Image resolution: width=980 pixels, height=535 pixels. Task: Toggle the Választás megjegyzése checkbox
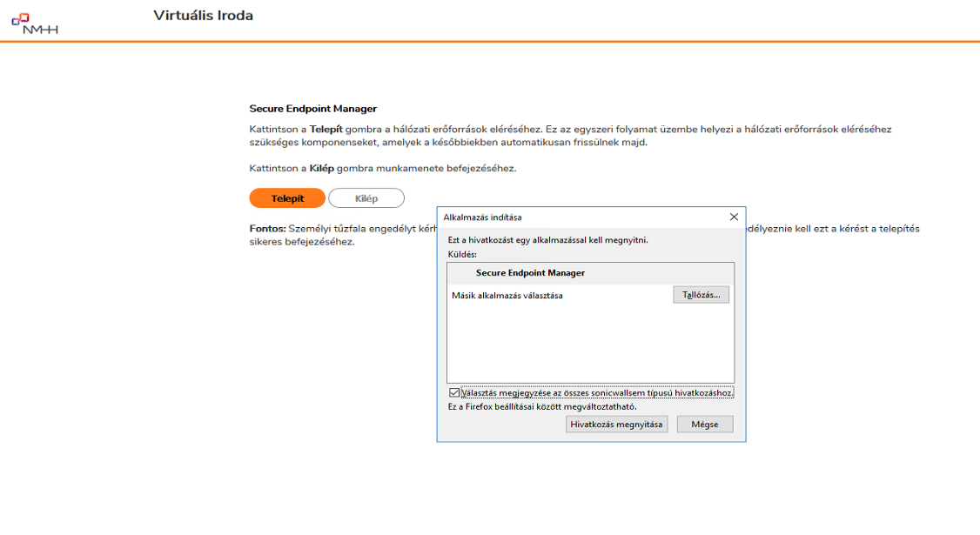point(454,393)
